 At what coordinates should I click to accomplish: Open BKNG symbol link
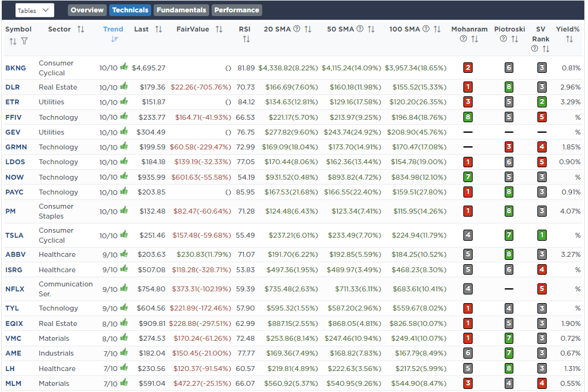pyautogui.click(x=16, y=68)
